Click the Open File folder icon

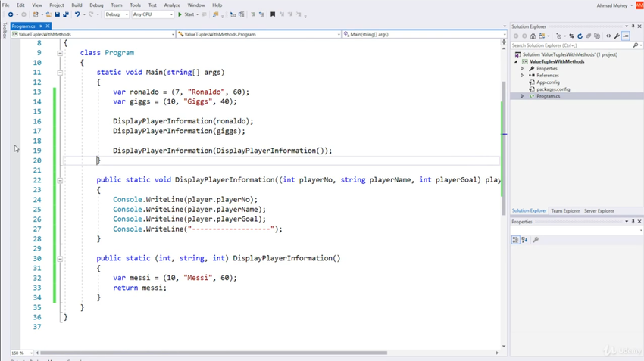pos(48,14)
